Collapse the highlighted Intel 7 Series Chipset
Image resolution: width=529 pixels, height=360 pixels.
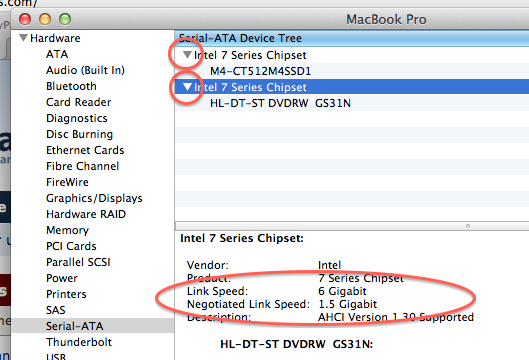pos(187,87)
